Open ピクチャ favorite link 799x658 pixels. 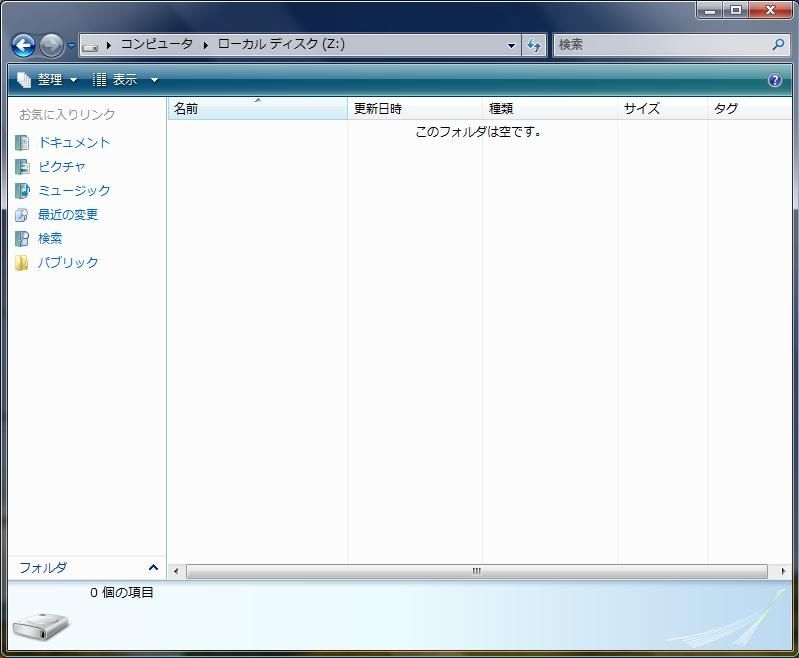(62, 167)
